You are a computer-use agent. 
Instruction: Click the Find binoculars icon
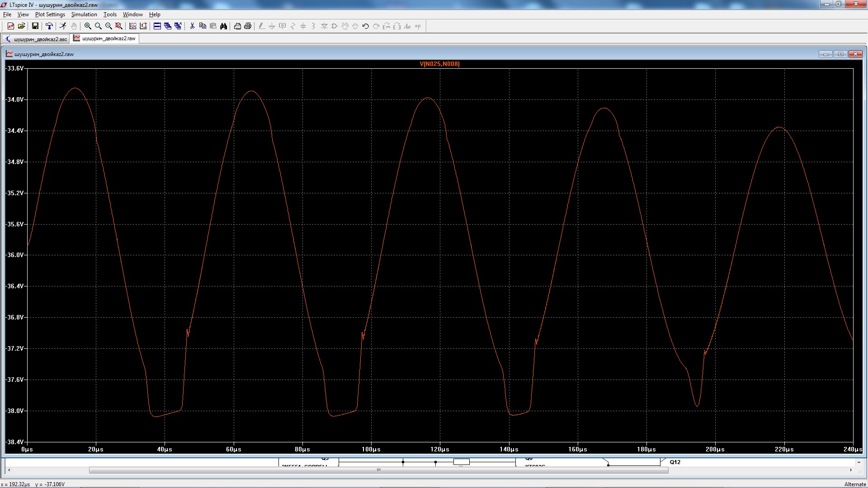coord(223,26)
